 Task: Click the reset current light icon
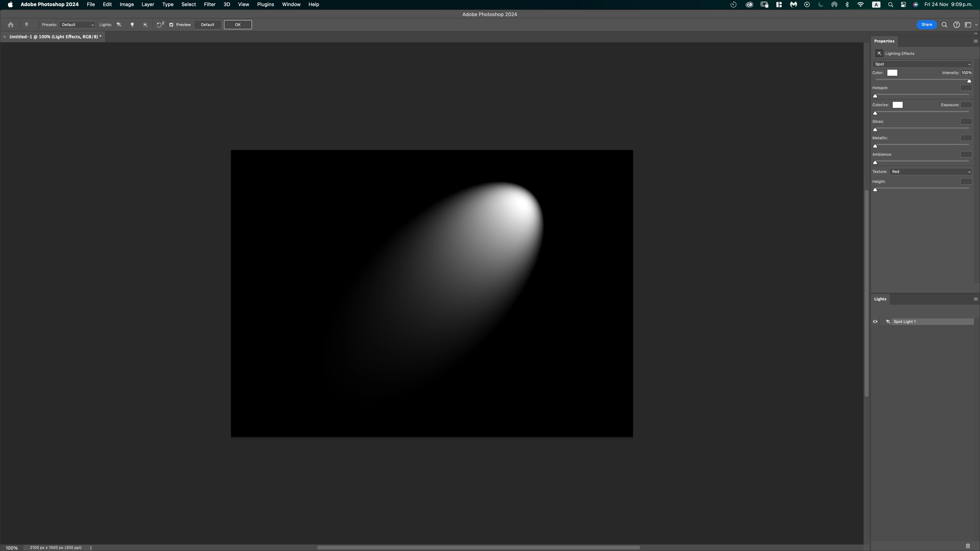[160, 25]
